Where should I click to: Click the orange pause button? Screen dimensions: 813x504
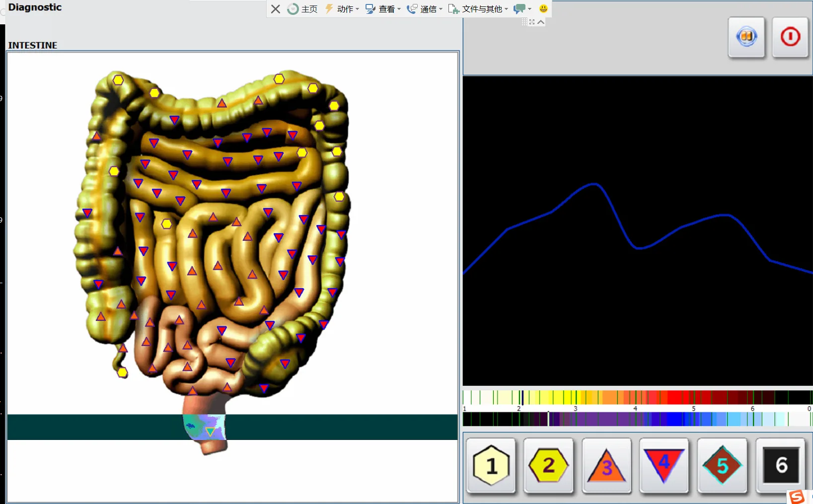746,37
